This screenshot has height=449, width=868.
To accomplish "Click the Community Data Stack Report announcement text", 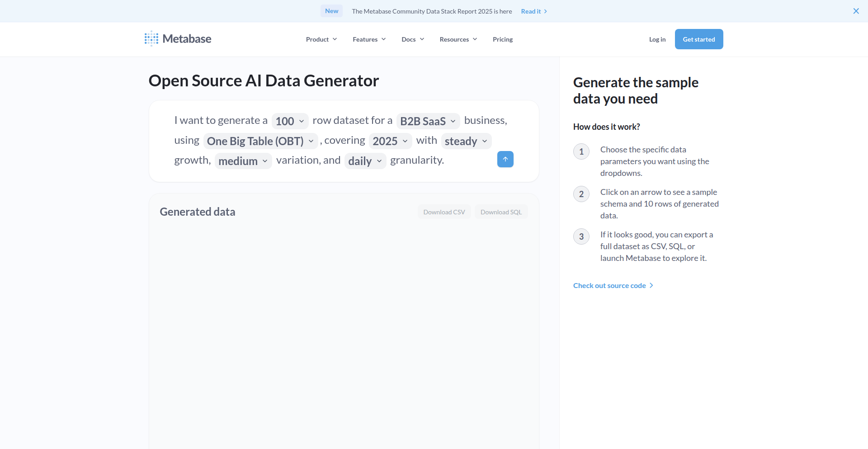I will [432, 11].
